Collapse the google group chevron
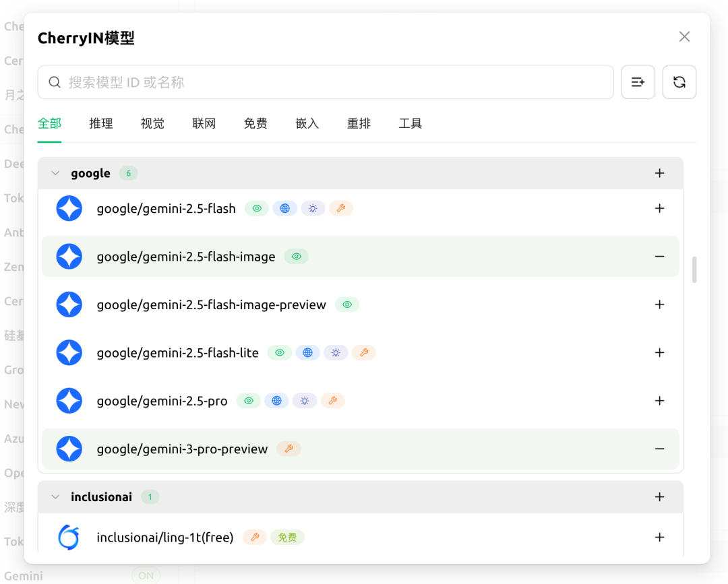 point(55,173)
